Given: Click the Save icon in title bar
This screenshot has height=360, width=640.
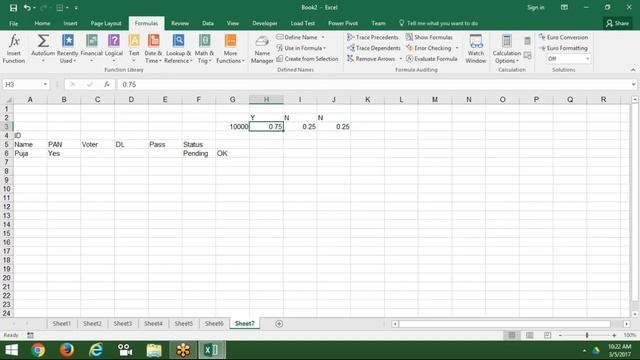Looking at the screenshot, I should tap(13, 7).
